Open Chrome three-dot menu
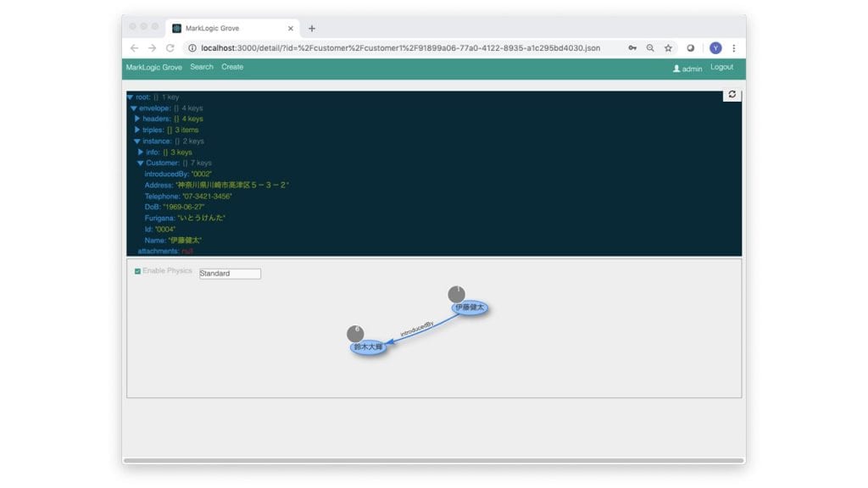The image size is (868, 488). (x=734, y=48)
